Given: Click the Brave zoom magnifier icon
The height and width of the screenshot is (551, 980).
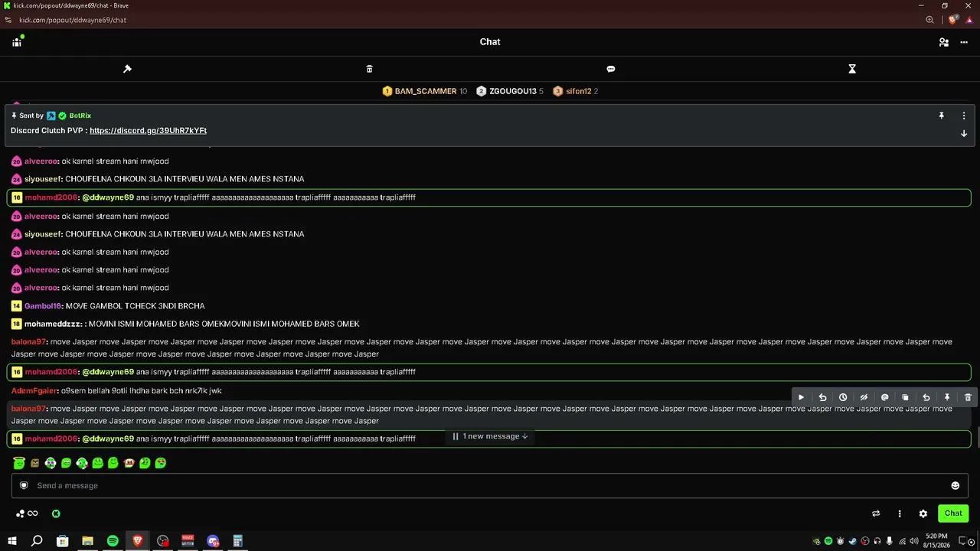Looking at the screenshot, I should pos(929,20).
